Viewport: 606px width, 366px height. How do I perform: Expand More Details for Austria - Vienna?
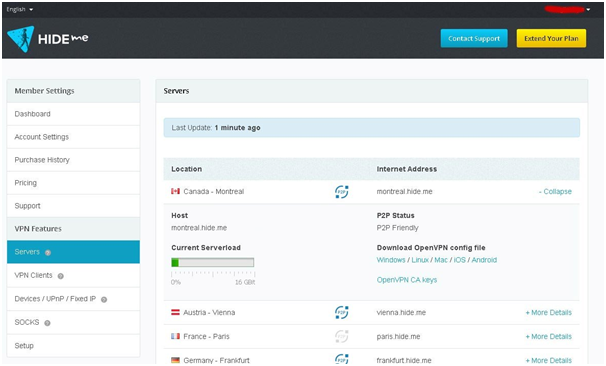(x=548, y=313)
